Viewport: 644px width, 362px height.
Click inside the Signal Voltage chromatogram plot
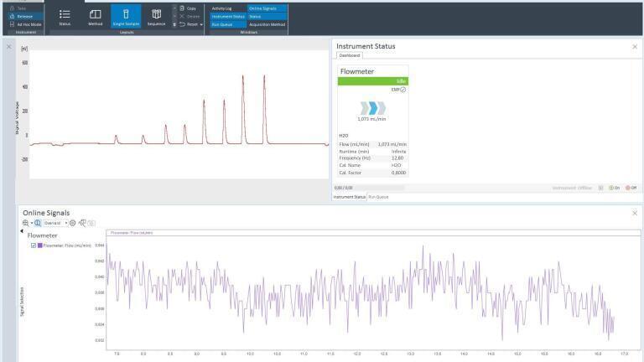pos(179,114)
